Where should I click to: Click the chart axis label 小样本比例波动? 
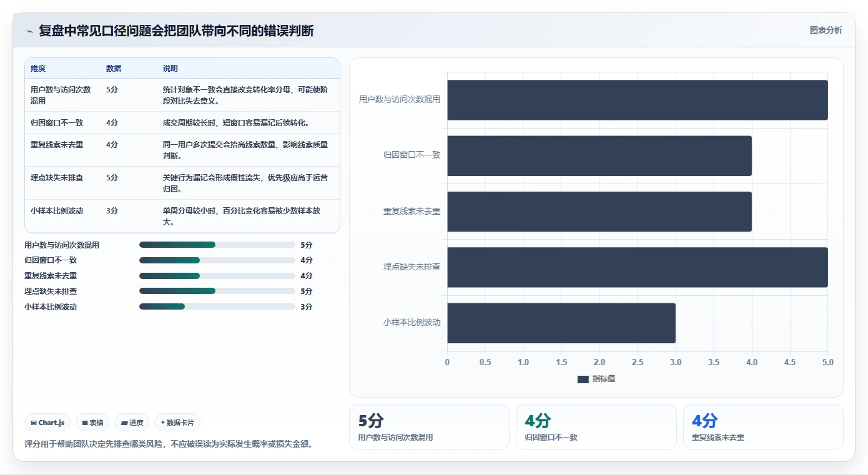(412, 322)
